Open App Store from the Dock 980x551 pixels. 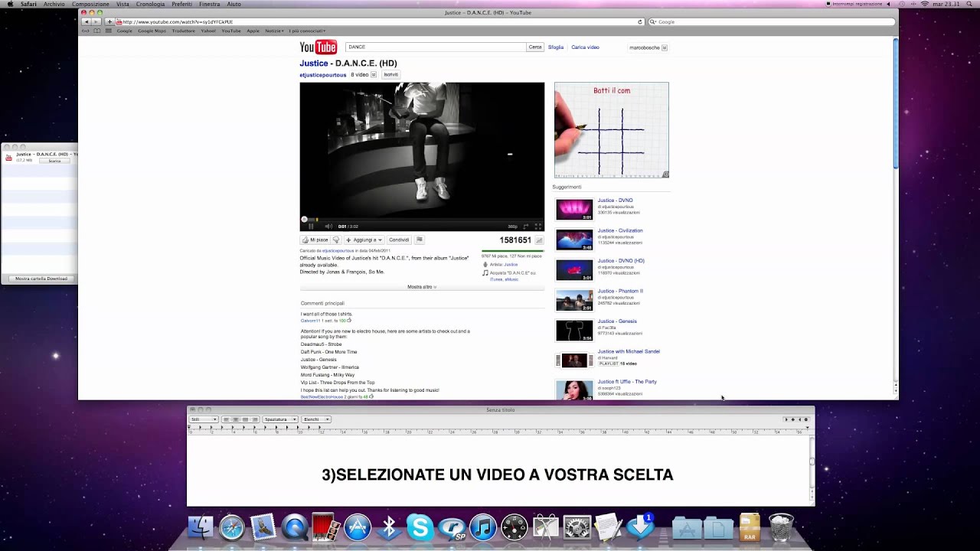(x=357, y=527)
